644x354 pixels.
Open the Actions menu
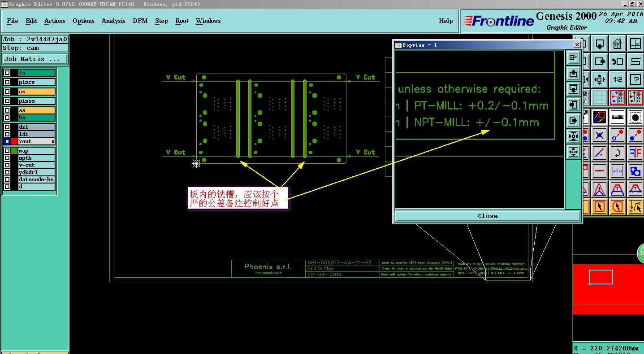coord(55,21)
